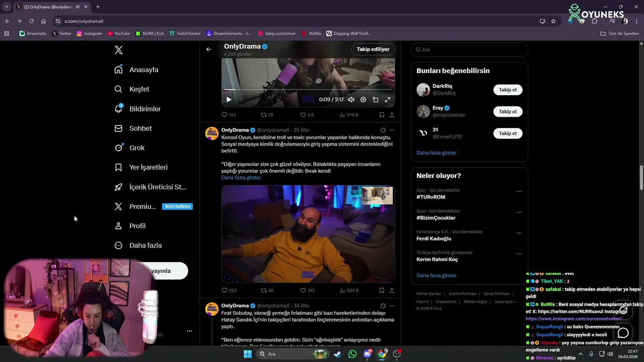
Task: Open more options on 25 Mar post
Action: tap(392, 130)
